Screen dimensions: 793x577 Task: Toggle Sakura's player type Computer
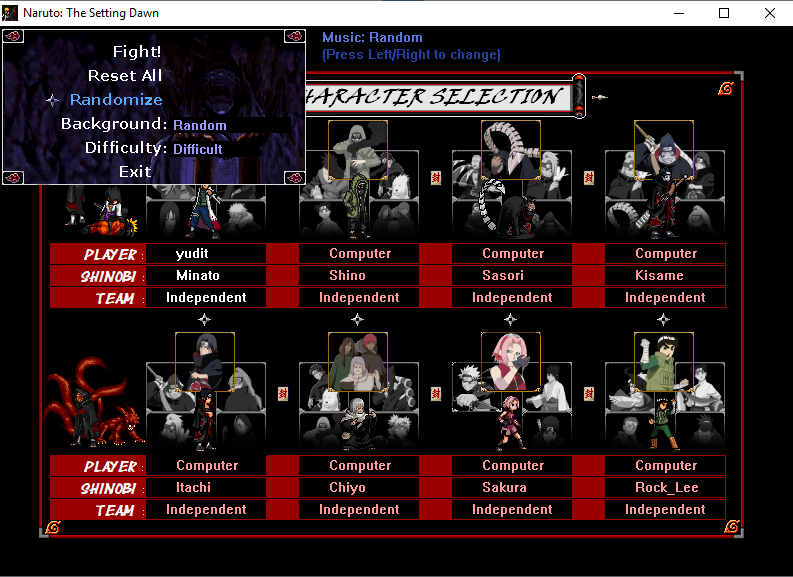[x=512, y=465]
